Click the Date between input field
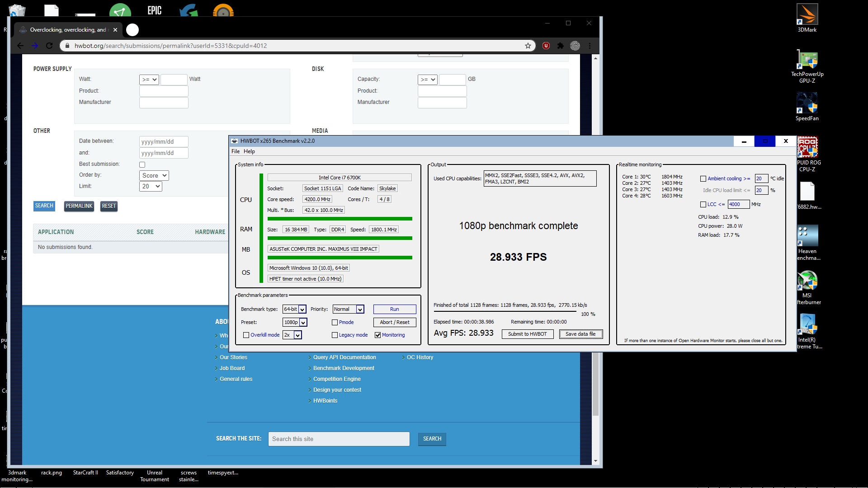Viewport: 868px width, 488px height. tap(164, 141)
